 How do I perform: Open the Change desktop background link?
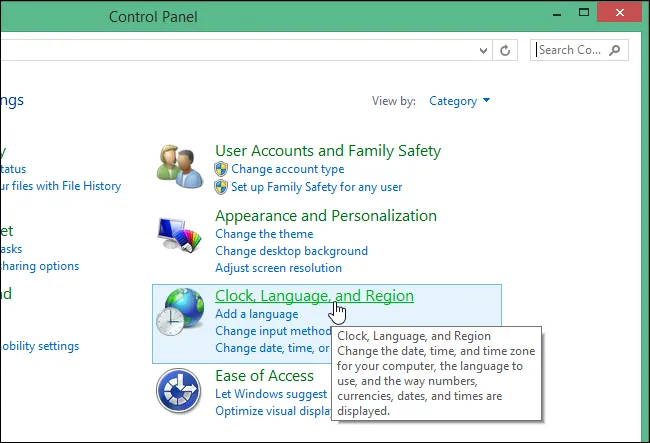[291, 251]
